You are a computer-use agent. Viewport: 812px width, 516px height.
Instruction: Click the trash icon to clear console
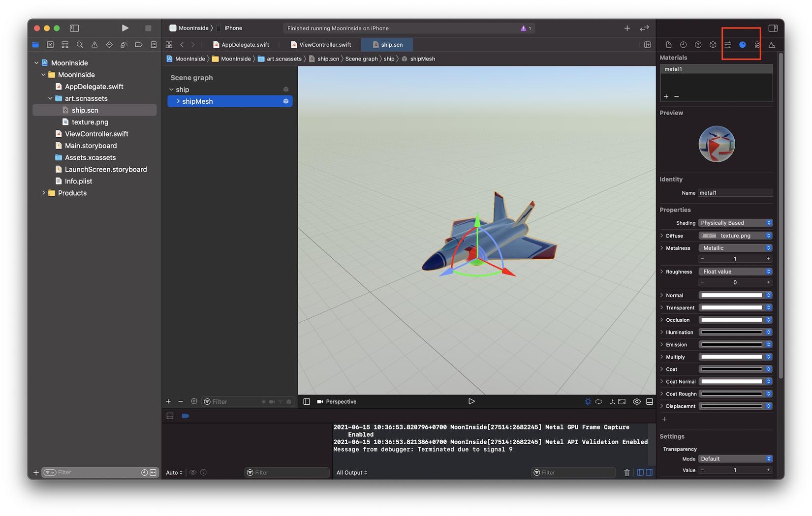(626, 472)
